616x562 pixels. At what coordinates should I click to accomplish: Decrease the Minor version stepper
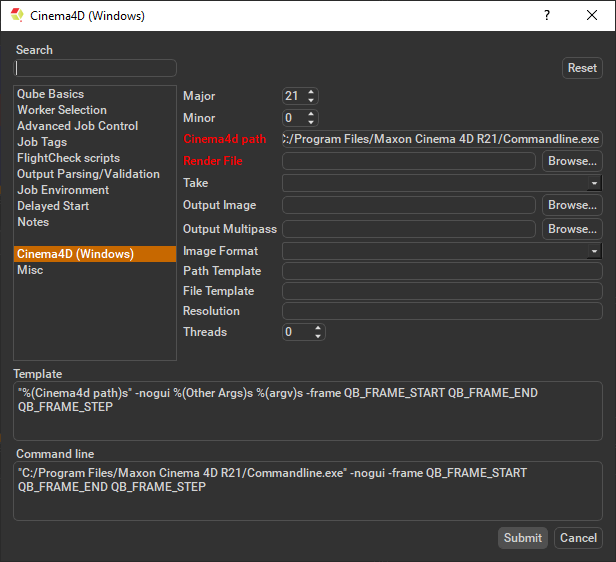click(x=311, y=122)
